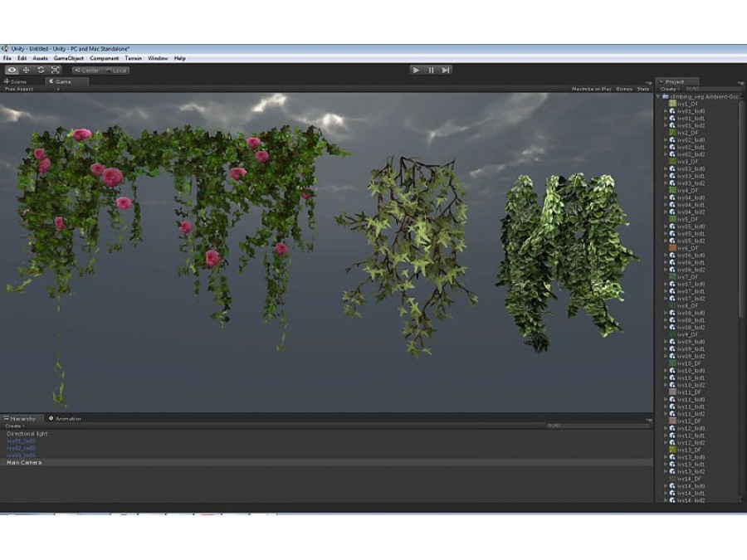Open the GameObject menu
This screenshot has width=747, height=560.
pos(69,58)
